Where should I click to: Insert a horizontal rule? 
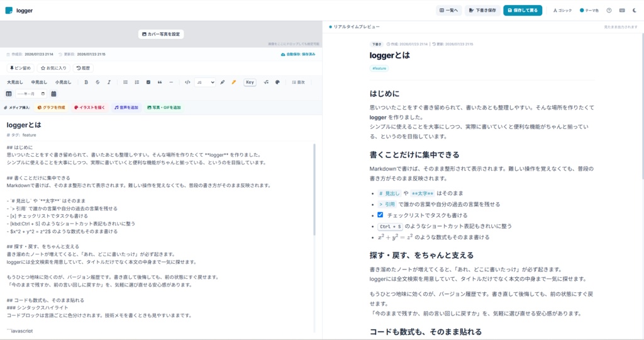(171, 82)
